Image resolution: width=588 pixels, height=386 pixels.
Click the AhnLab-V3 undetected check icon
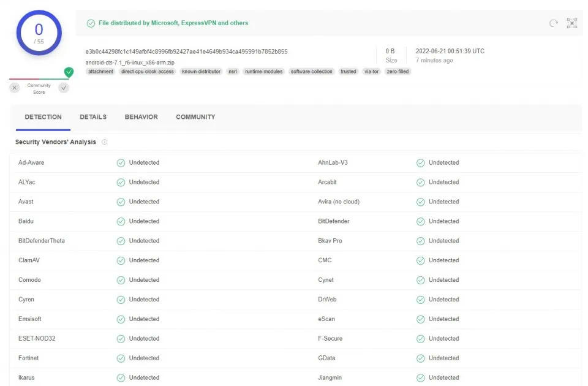420,163
